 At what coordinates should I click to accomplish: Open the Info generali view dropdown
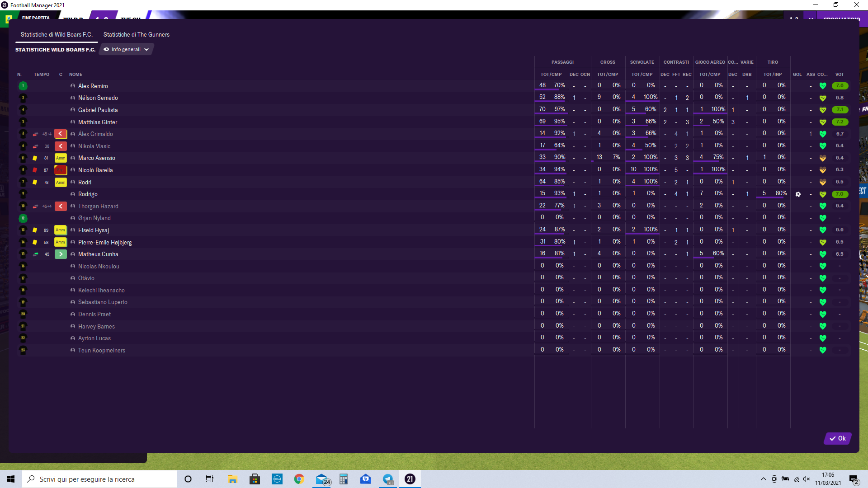point(126,49)
